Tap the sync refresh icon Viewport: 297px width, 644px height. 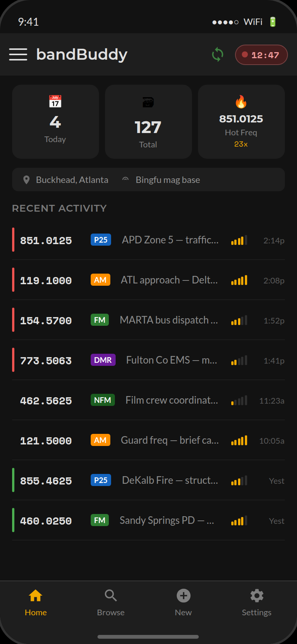pos(217,54)
